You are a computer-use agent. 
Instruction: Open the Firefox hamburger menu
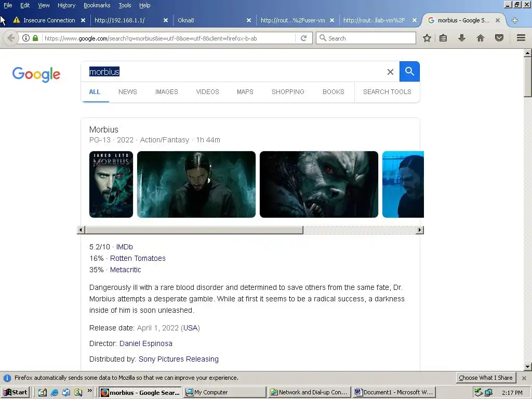pos(521,38)
